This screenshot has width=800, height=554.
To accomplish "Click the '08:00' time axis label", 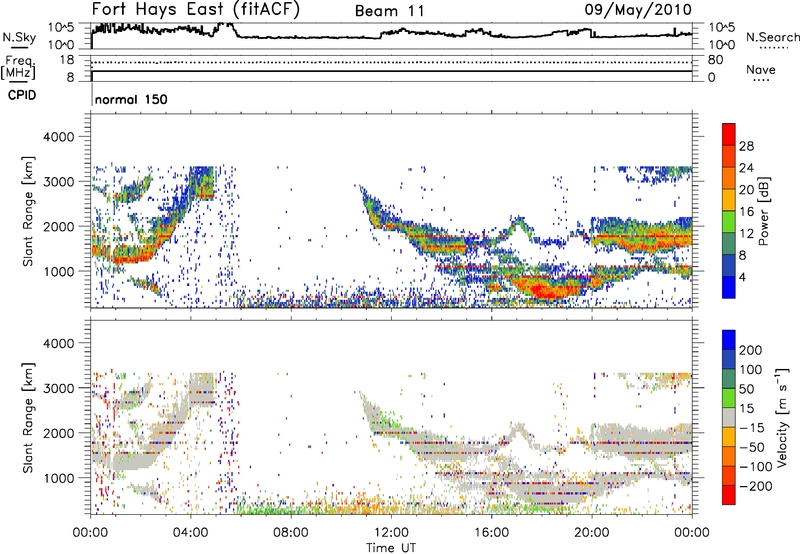I will (290, 533).
